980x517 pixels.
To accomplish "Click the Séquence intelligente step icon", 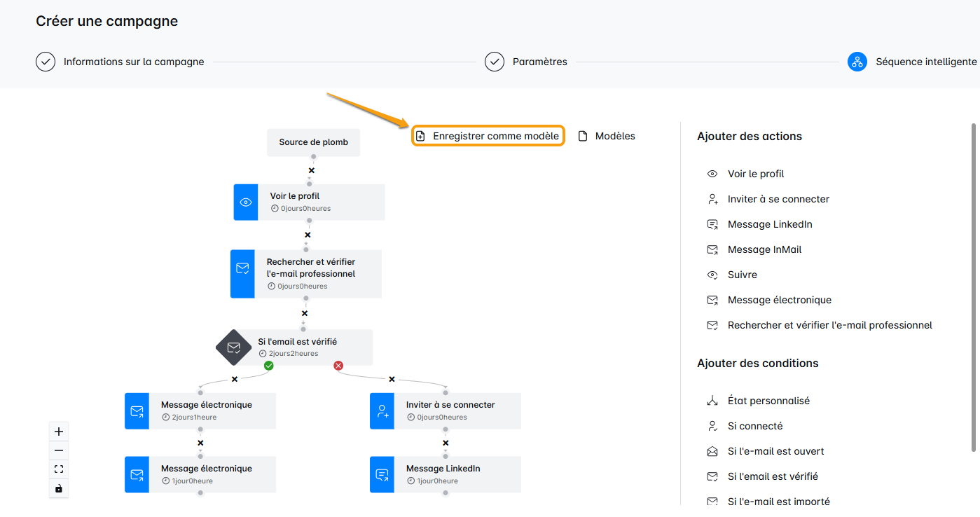I will click(857, 62).
